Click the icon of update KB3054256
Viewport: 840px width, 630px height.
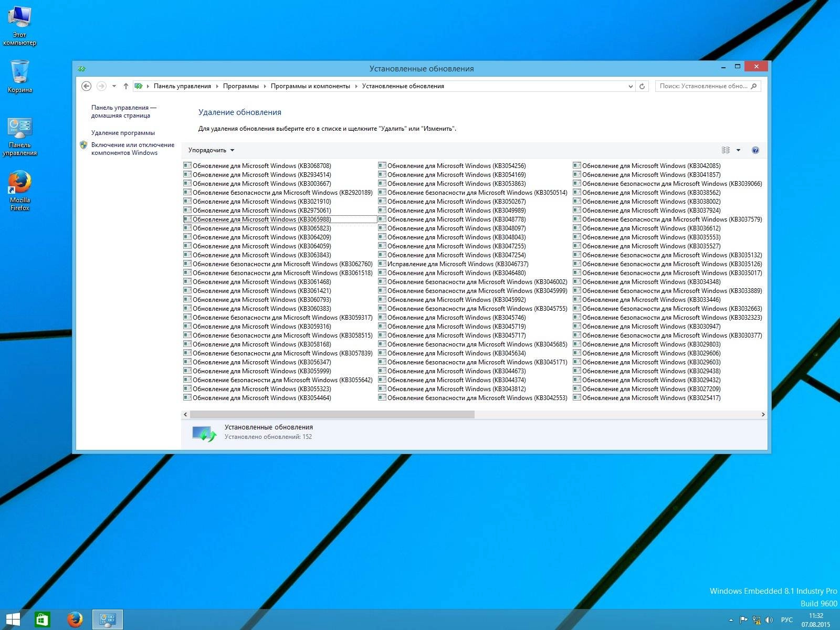[382, 165]
